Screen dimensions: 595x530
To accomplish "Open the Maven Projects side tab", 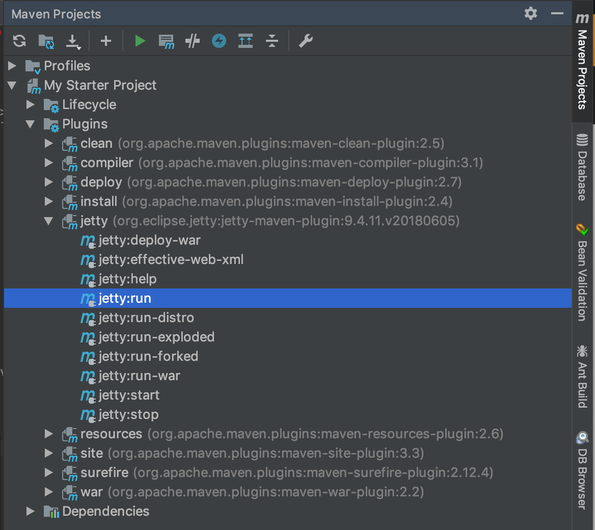I will coord(582,61).
